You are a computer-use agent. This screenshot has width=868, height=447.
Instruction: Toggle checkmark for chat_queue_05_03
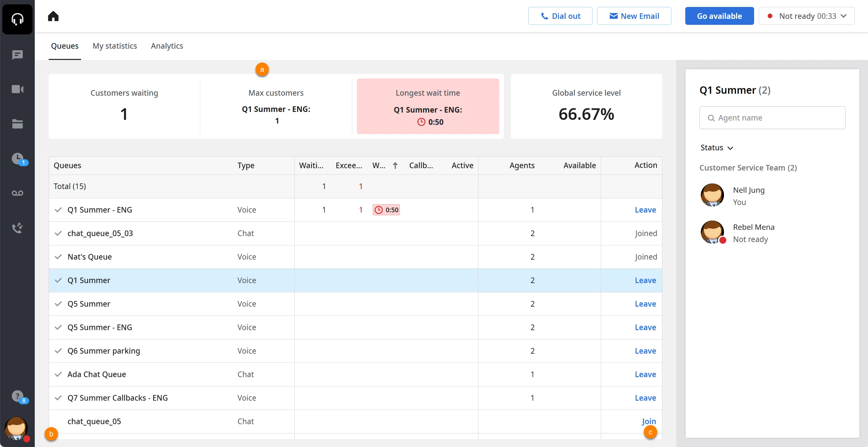(x=58, y=233)
